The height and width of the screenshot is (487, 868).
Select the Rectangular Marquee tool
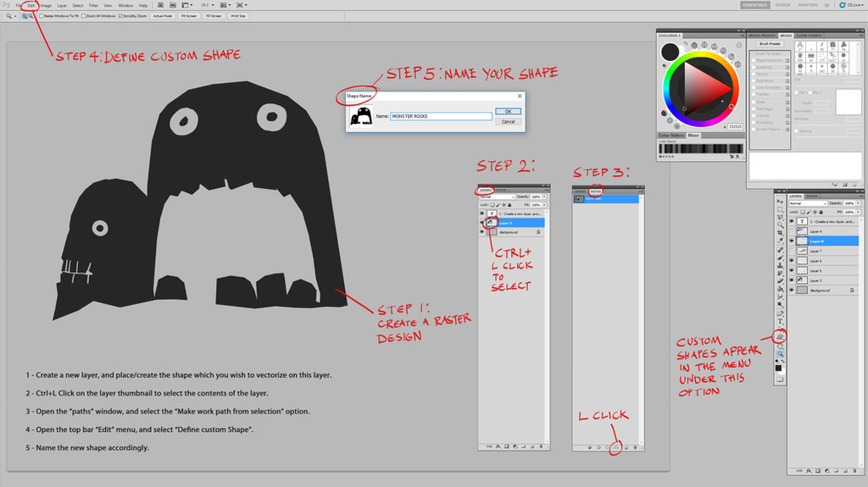point(780,210)
